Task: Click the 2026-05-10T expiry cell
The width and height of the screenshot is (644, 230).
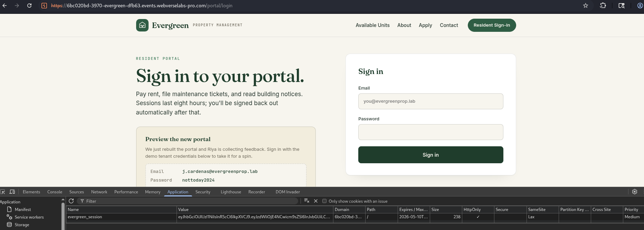Action: click(x=414, y=217)
